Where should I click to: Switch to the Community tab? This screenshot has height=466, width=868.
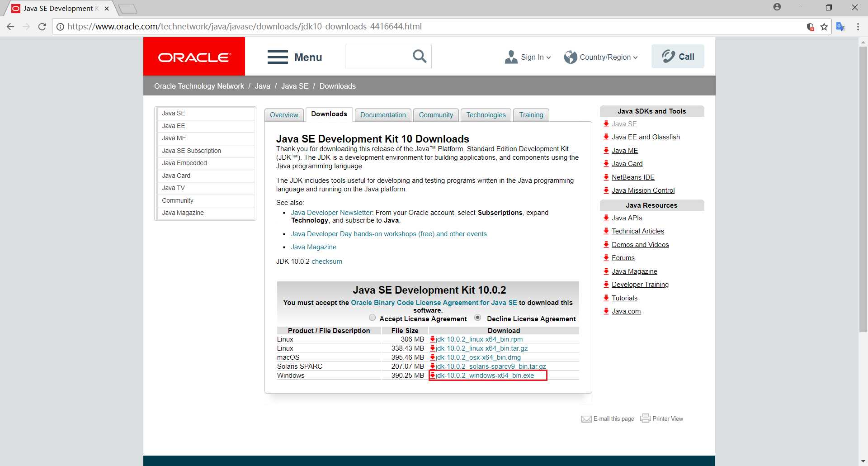tap(436, 115)
